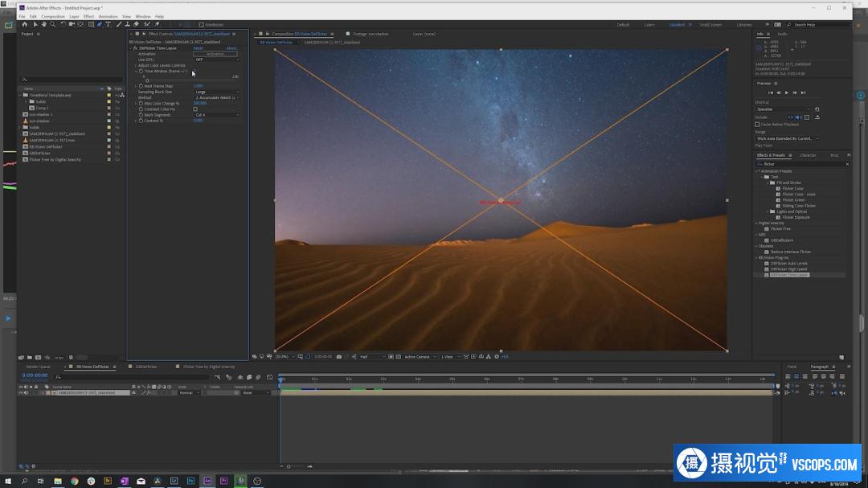
Task: Open the Preview Range dropdown
Action: (x=787, y=138)
